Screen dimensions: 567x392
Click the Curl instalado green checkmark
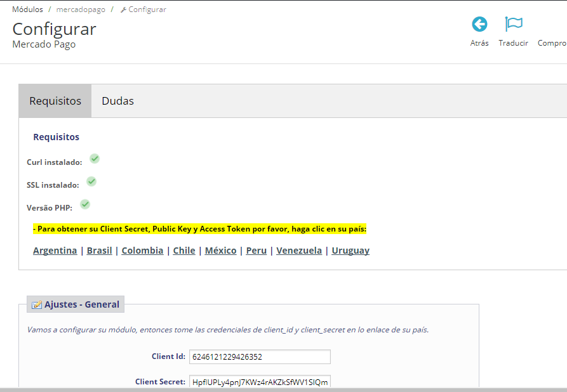(95, 159)
